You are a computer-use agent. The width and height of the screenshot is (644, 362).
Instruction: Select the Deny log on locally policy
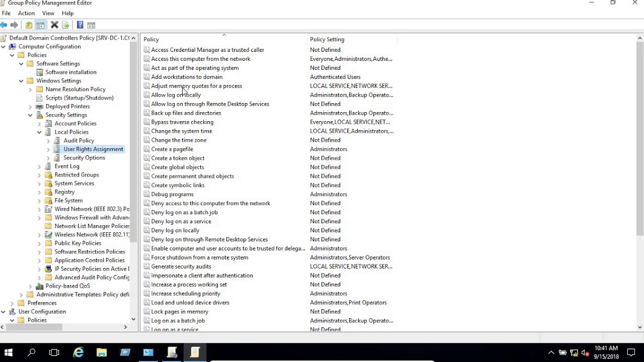coord(175,230)
